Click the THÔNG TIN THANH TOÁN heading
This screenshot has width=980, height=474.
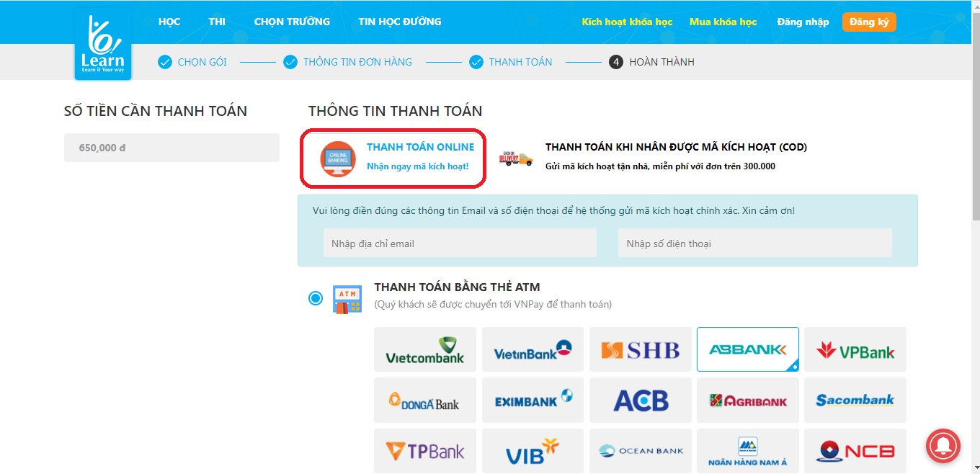(396, 111)
